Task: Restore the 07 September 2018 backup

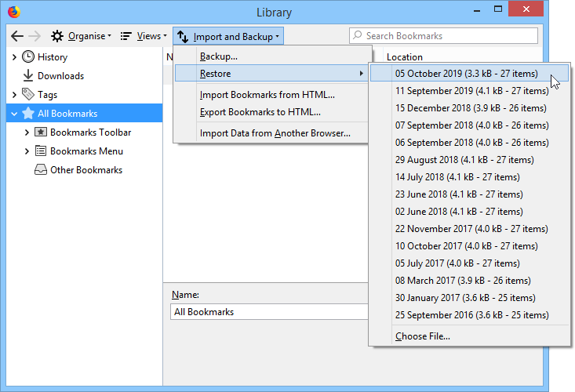Action: pos(469,125)
